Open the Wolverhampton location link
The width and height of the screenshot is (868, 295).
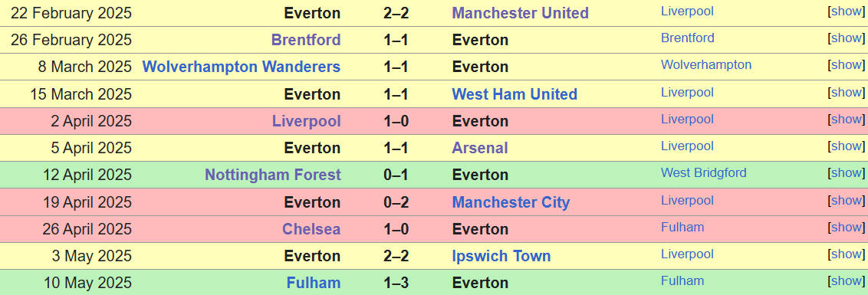tap(706, 65)
